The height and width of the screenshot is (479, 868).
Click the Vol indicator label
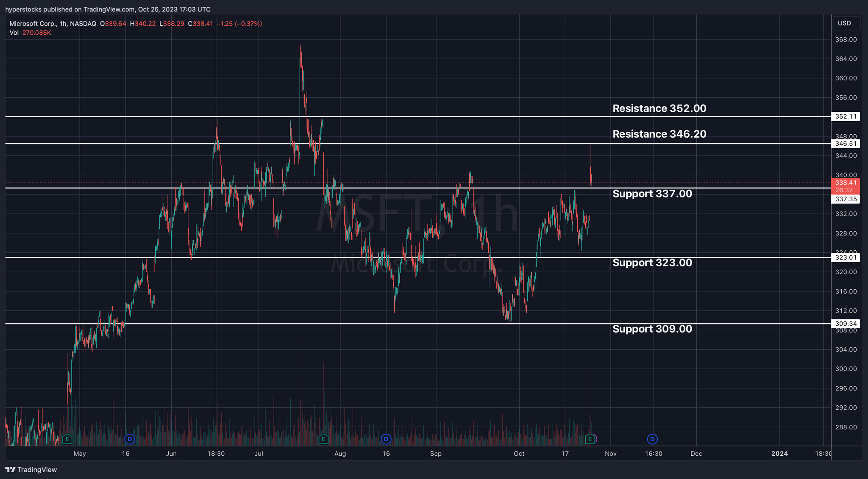[14, 33]
